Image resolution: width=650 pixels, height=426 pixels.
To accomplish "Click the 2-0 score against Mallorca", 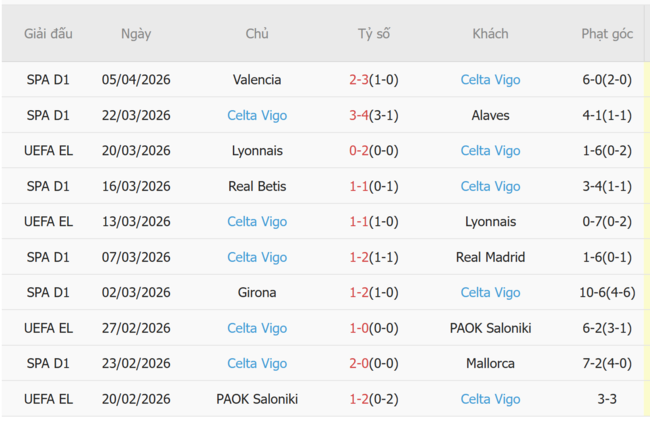I will pyautogui.click(x=359, y=364).
